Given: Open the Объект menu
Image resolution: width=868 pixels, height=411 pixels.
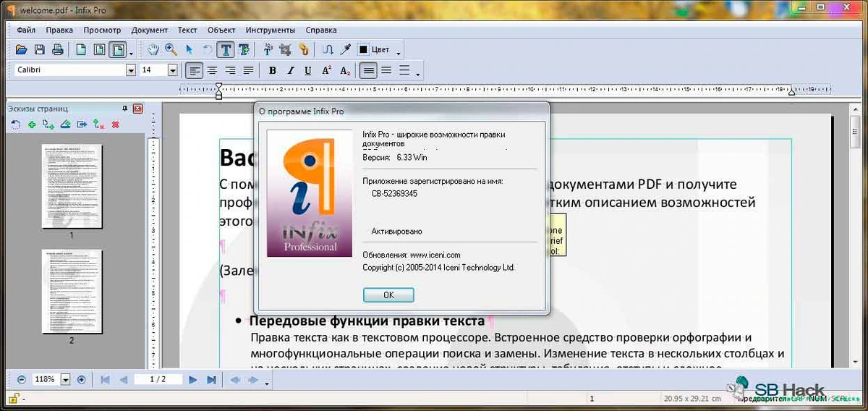Looking at the screenshot, I should pyautogui.click(x=221, y=30).
